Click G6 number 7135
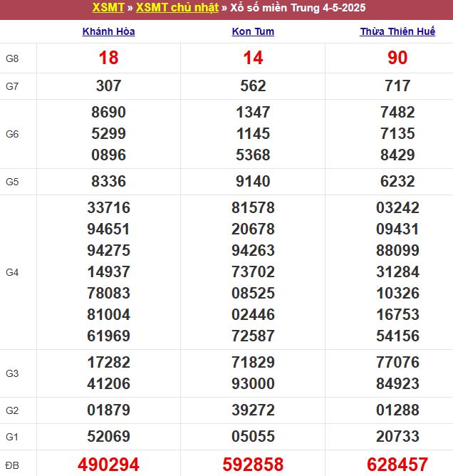453x476 pixels. (397, 133)
